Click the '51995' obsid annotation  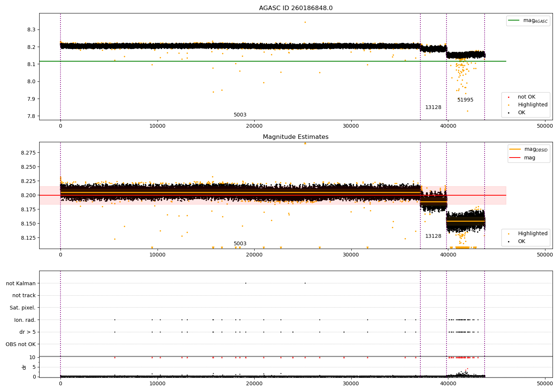[465, 100]
